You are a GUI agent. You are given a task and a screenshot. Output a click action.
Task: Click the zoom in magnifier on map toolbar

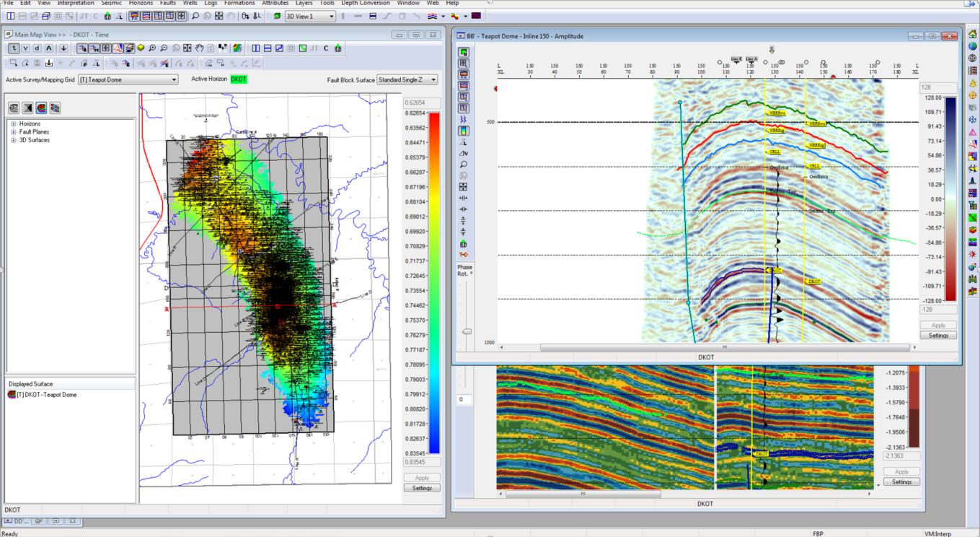pos(153,48)
